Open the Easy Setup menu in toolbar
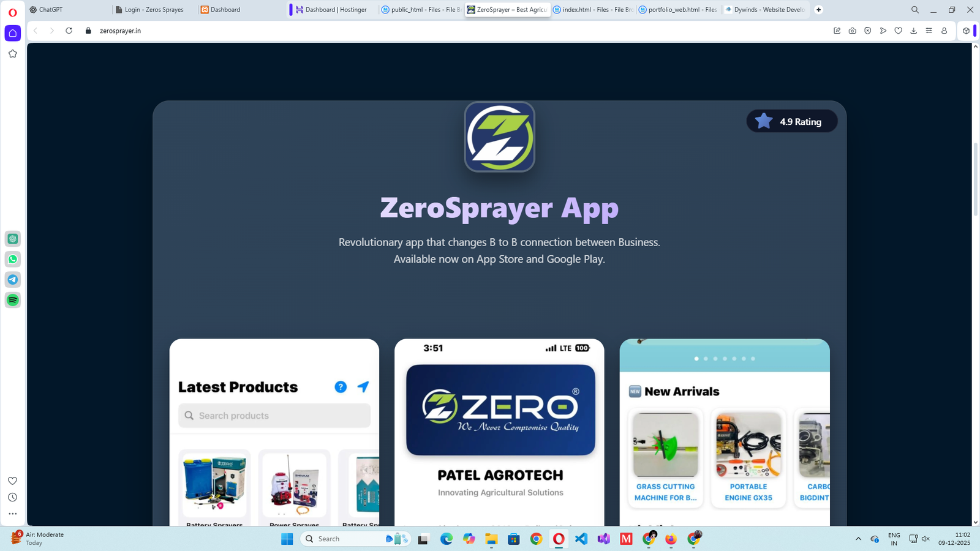Image resolution: width=980 pixels, height=551 pixels. pyautogui.click(x=929, y=31)
